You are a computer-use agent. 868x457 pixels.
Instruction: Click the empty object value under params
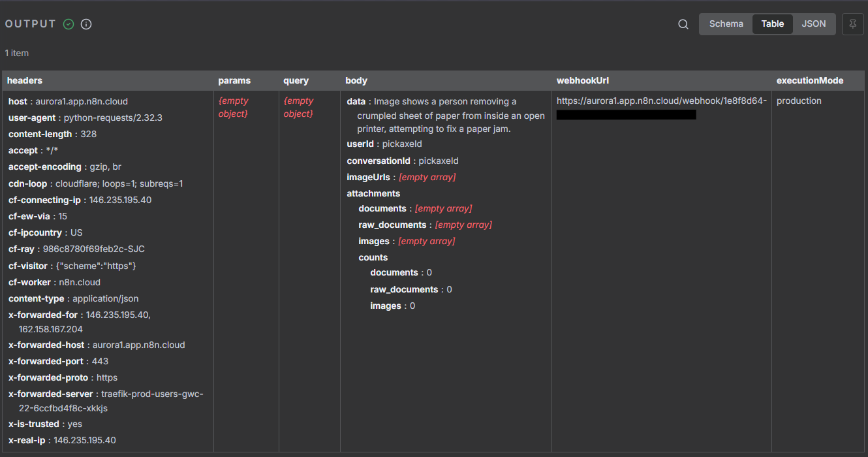click(x=233, y=108)
